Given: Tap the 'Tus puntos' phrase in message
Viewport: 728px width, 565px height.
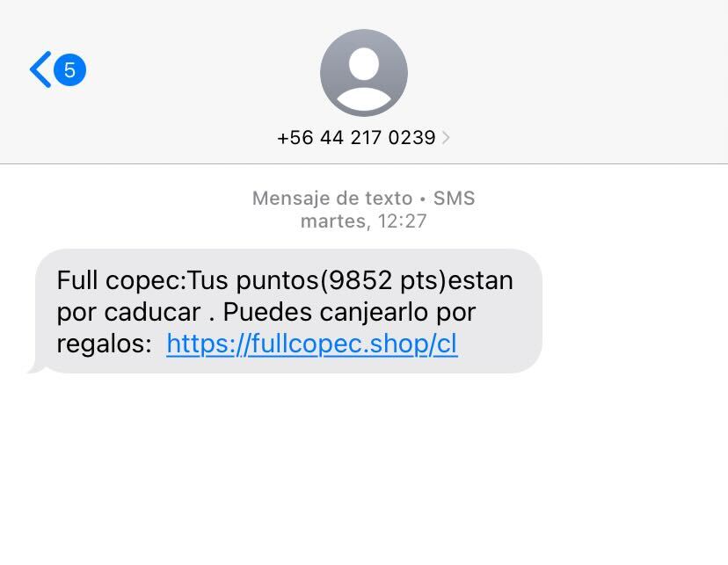Looking at the screenshot, I should click(x=253, y=281).
